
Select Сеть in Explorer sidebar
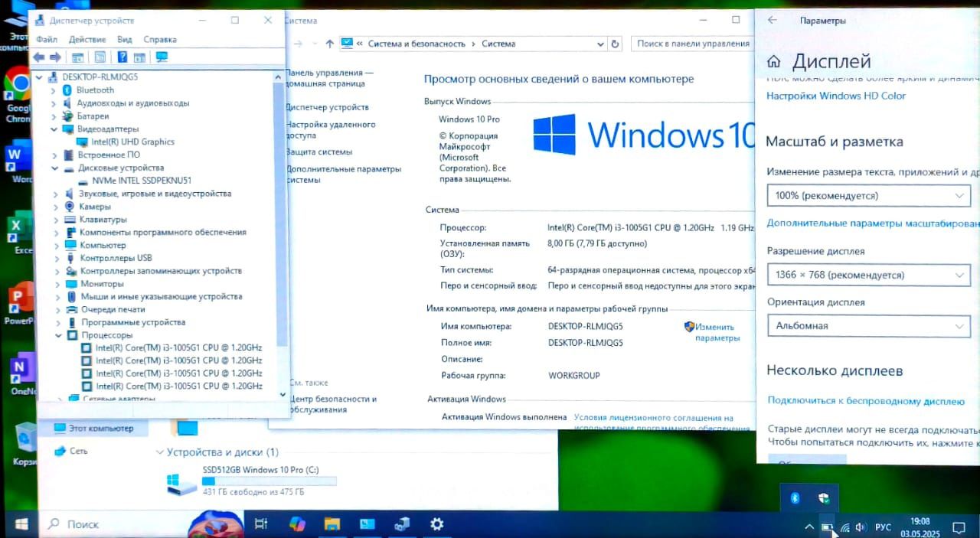click(x=70, y=452)
